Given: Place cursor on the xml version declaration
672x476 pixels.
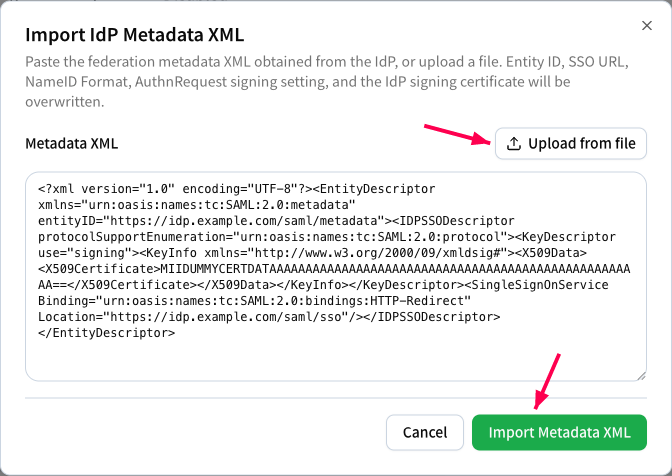Looking at the screenshot, I should pyautogui.click(x=237, y=189).
